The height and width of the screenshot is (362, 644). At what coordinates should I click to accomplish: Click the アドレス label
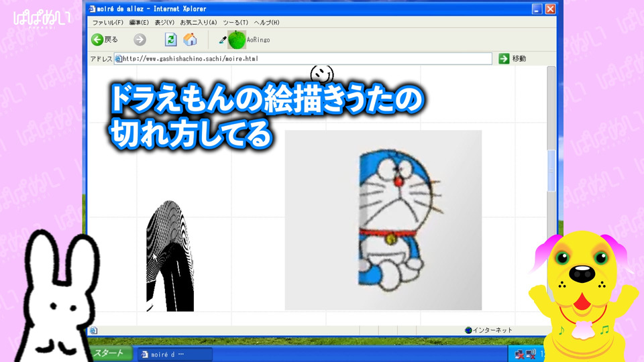(101, 59)
